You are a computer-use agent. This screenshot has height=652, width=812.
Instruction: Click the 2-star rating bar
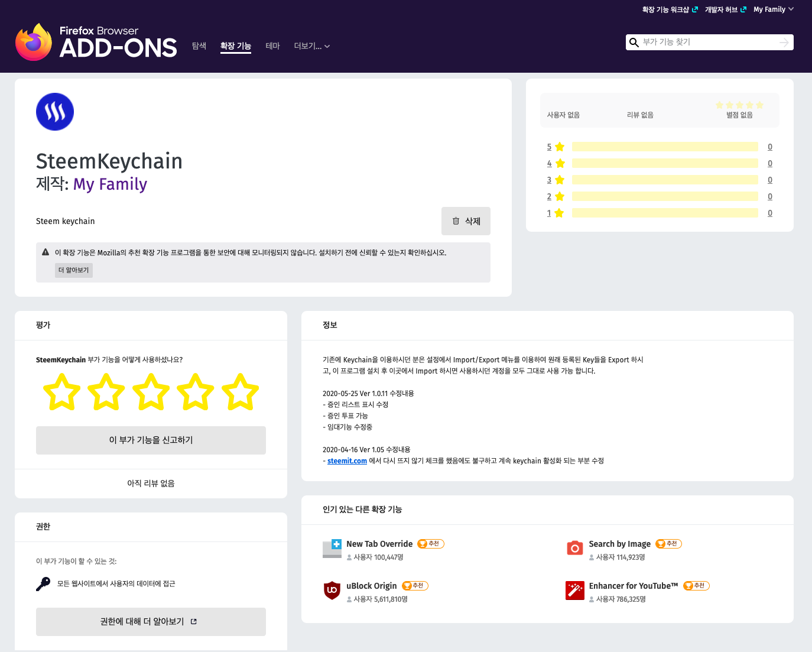(x=665, y=196)
